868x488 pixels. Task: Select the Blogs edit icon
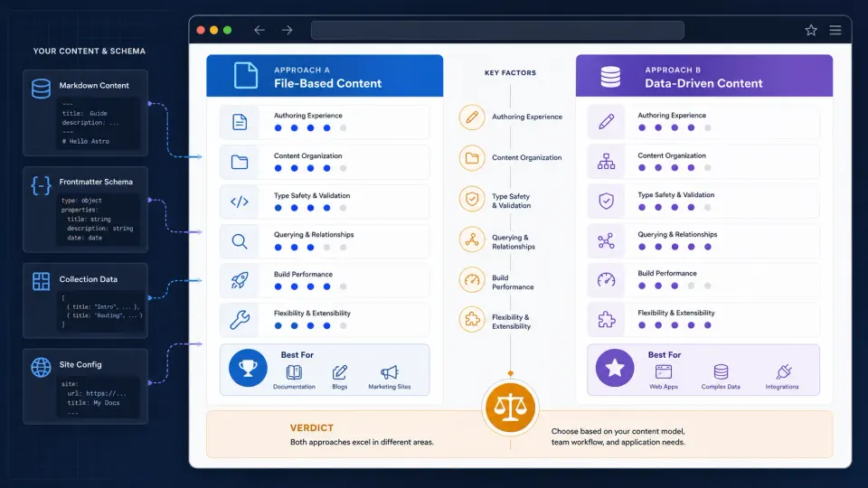(340, 371)
